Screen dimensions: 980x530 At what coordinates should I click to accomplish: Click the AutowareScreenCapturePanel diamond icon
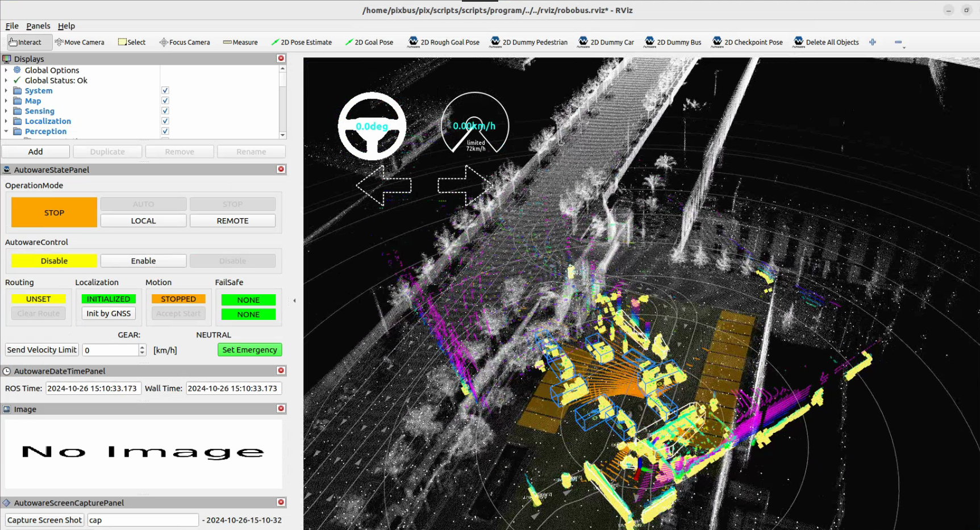point(7,503)
